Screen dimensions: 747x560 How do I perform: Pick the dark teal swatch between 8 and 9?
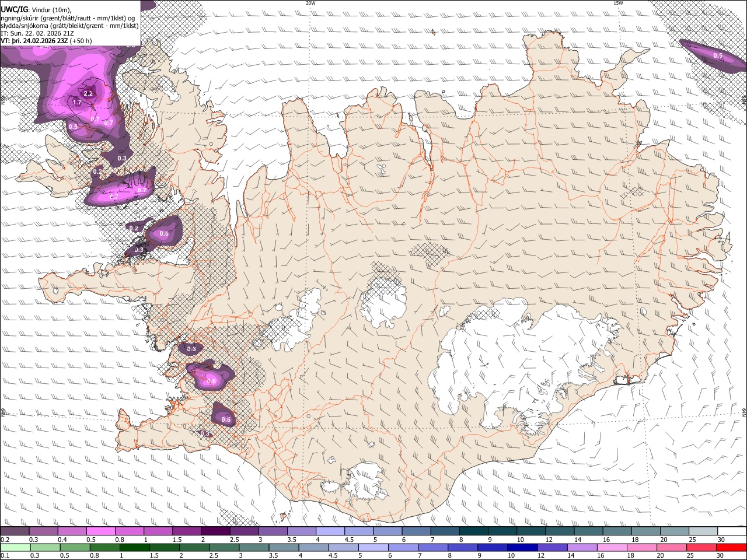(x=473, y=531)
